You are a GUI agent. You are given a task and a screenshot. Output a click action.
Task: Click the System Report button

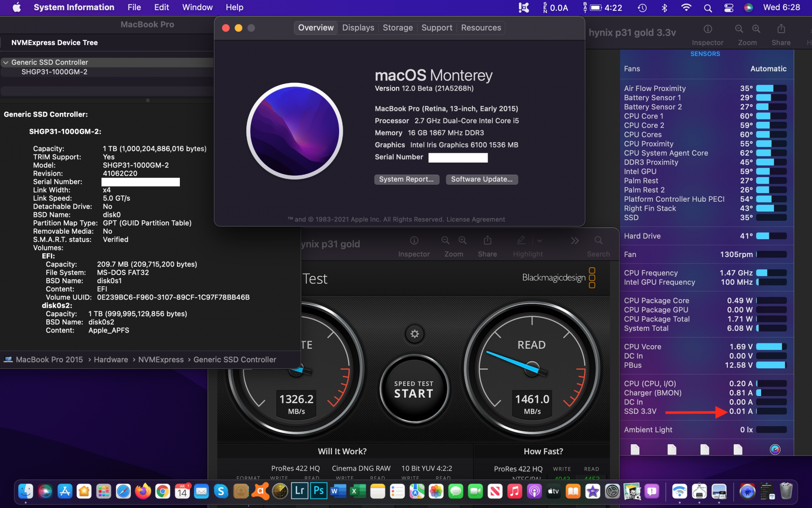[406, 179]
